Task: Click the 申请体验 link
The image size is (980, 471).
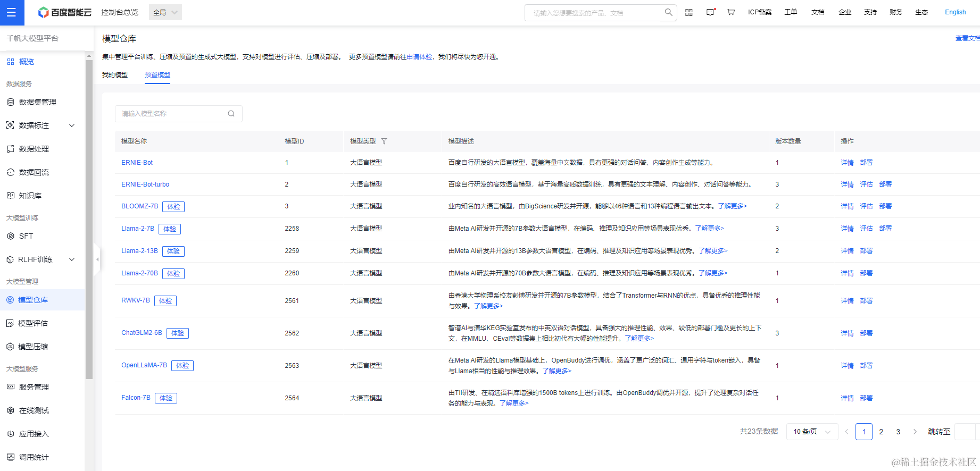Action: tap(419, 57)
